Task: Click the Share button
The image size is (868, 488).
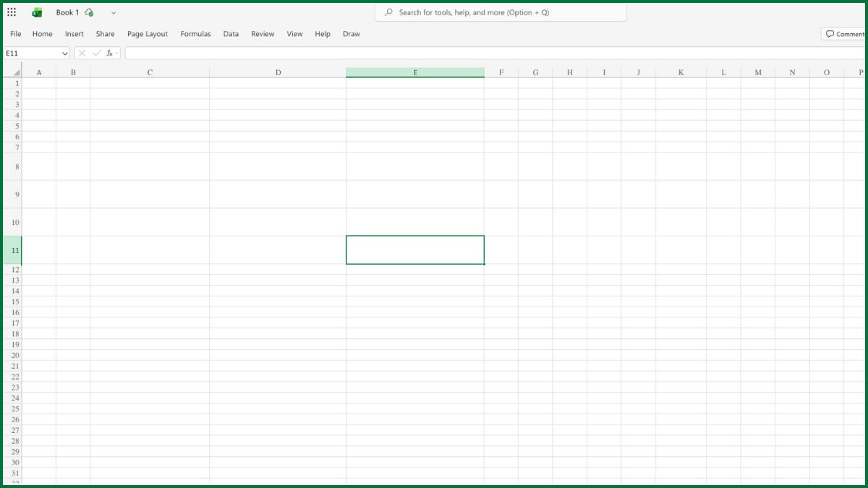Action: [x=105, y=33]
